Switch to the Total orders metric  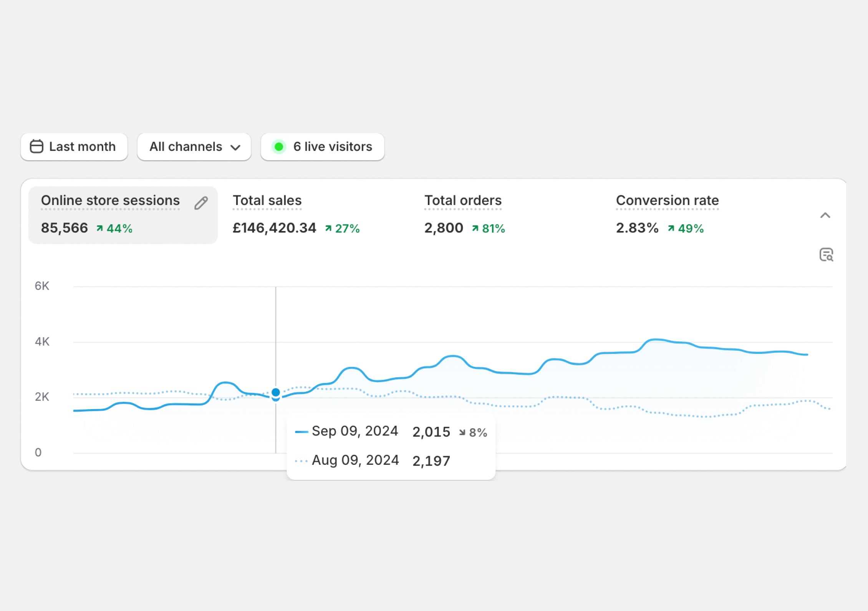tap(463, 200)
